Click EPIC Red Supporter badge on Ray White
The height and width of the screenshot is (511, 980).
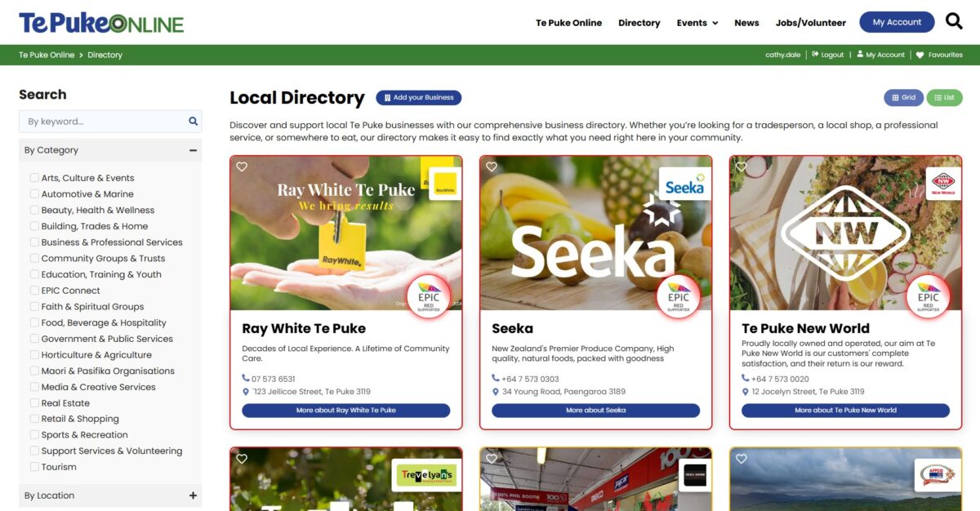(x=429, y=296)
